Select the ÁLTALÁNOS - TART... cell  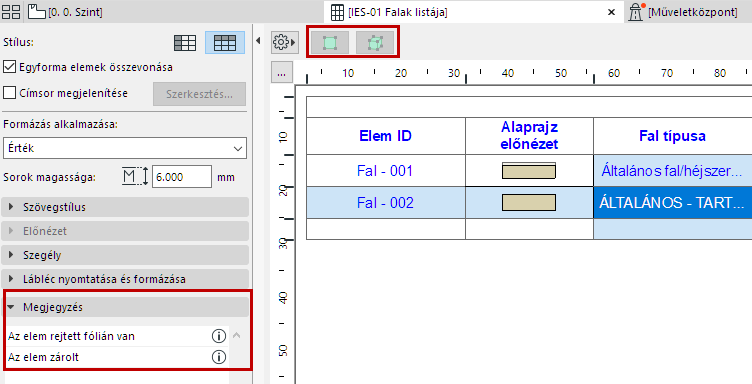(672, 203)
